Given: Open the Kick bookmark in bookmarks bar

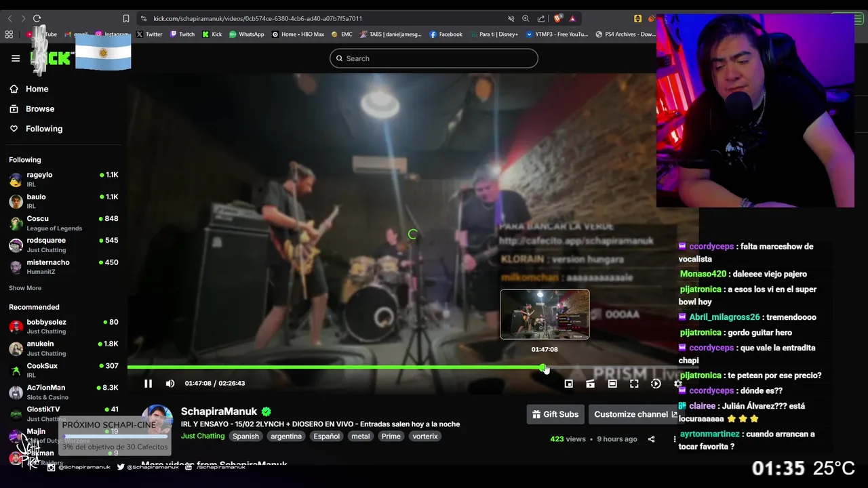Looking at the screenshot, I should pyautogui.click(x=212, y=34).
